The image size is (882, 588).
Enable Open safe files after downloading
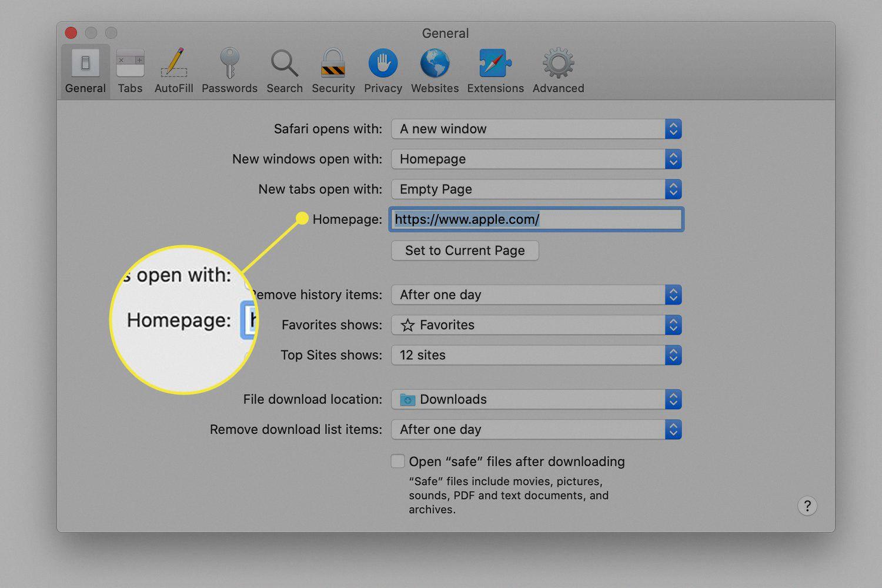(x=398, y=461)
